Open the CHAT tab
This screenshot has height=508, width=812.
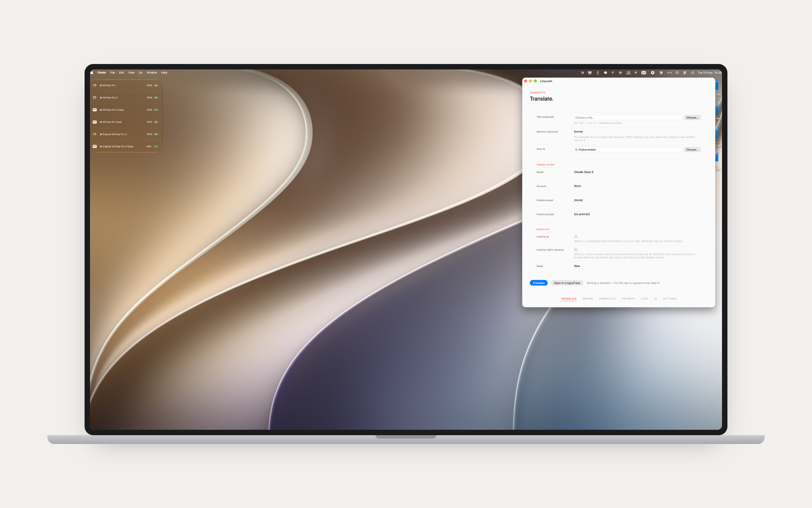click(645, 299)
